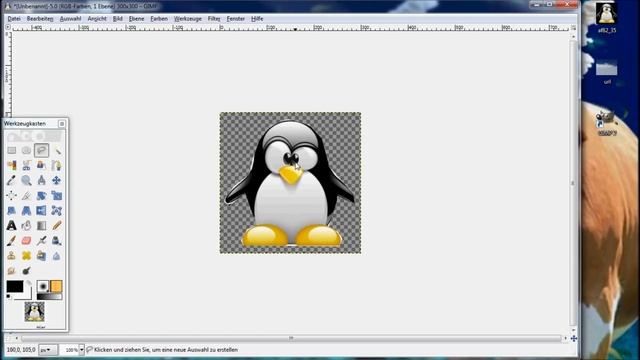Select the Rotate tool

click(x=41, y=196)
